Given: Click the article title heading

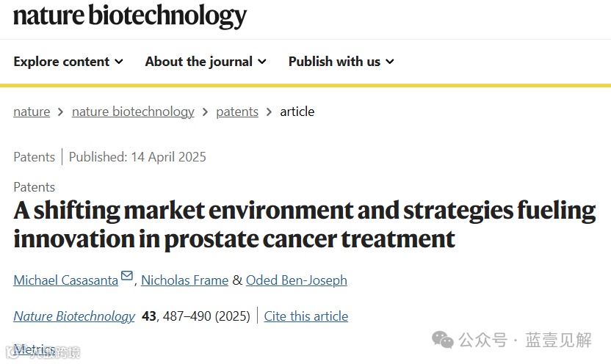Looking at the screenshot, I should 304,224.
